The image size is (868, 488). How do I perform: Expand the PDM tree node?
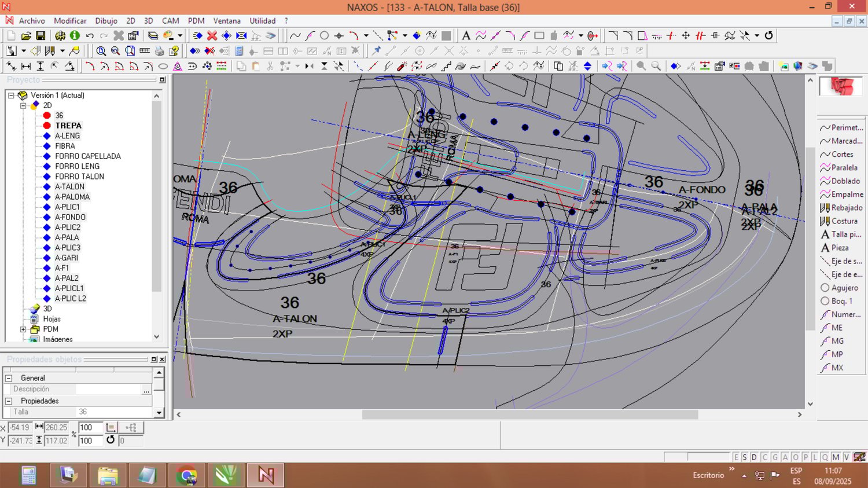click(x=23, y=329)
